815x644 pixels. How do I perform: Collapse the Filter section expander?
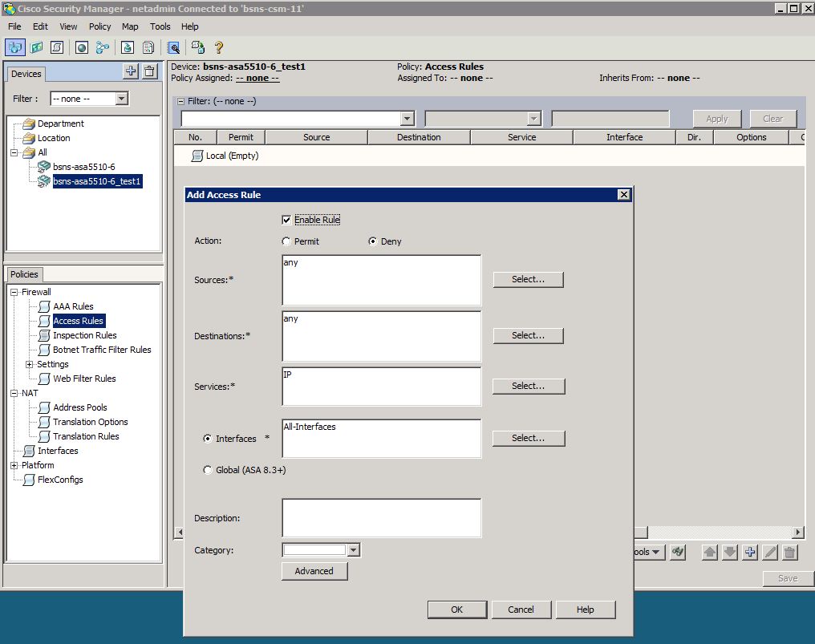click(x=180, y=101)
